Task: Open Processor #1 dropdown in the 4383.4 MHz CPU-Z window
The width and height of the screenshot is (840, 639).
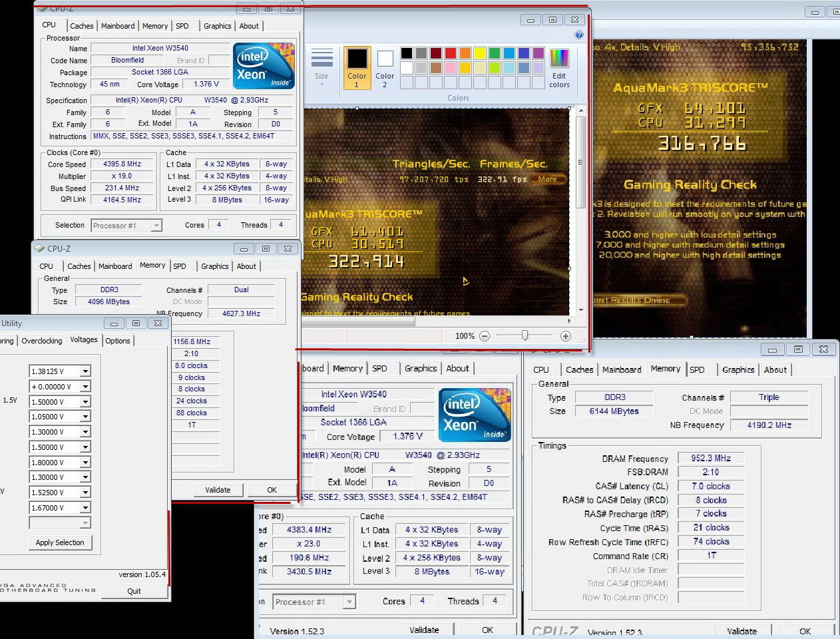Action: (x=349, y=602)
